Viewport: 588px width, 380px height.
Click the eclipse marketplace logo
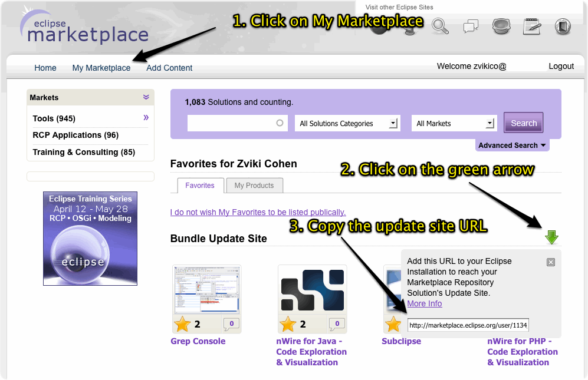tap(84, 25)
